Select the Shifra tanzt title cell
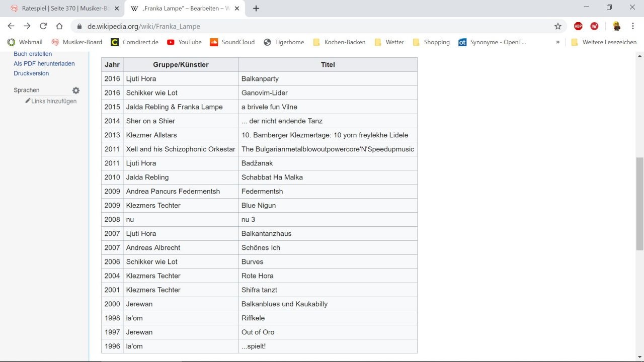The height and width of the screenshot is (362, 644). point(328,290)
